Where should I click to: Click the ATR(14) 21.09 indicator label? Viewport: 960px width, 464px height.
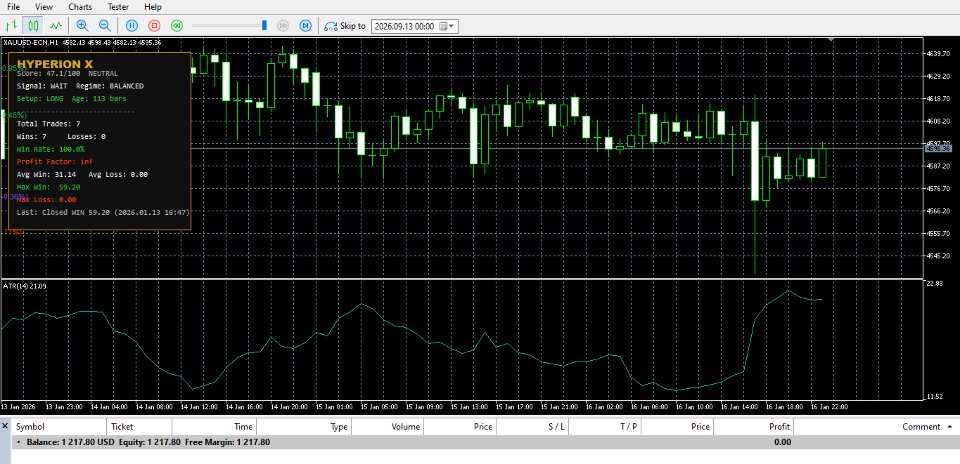(x=25, y=286)
